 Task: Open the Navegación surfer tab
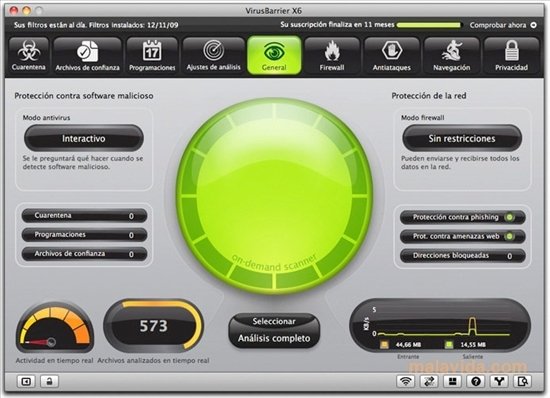451,56
